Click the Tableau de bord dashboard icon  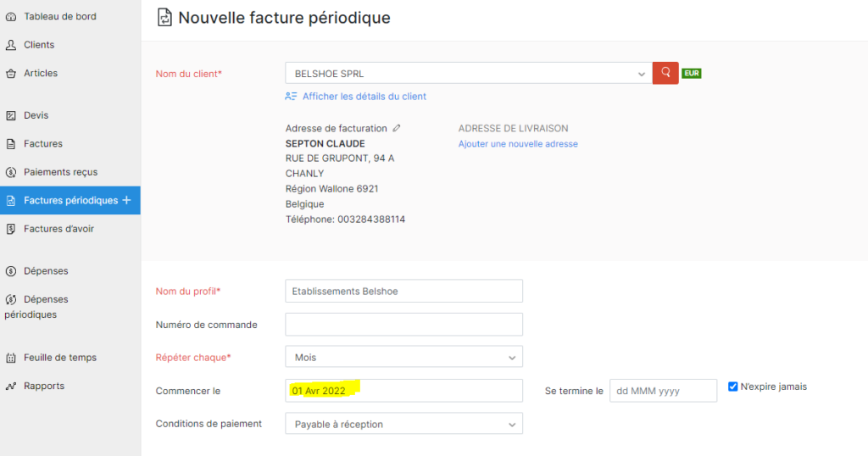(11, 17)
